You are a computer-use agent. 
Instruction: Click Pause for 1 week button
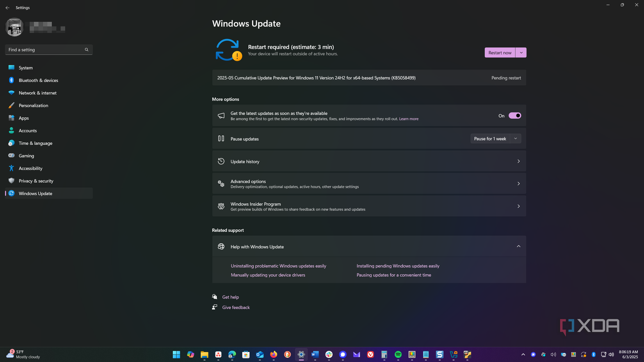click(490, 138)
